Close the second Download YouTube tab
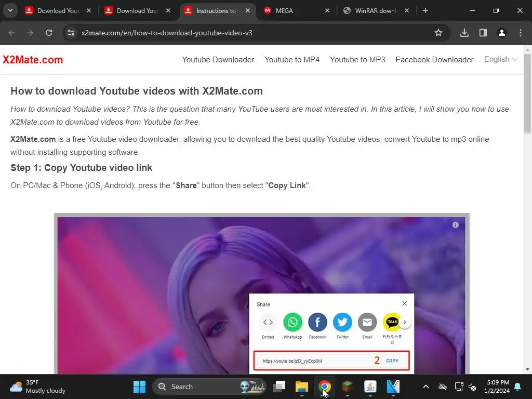 click(x=168, y=10)
